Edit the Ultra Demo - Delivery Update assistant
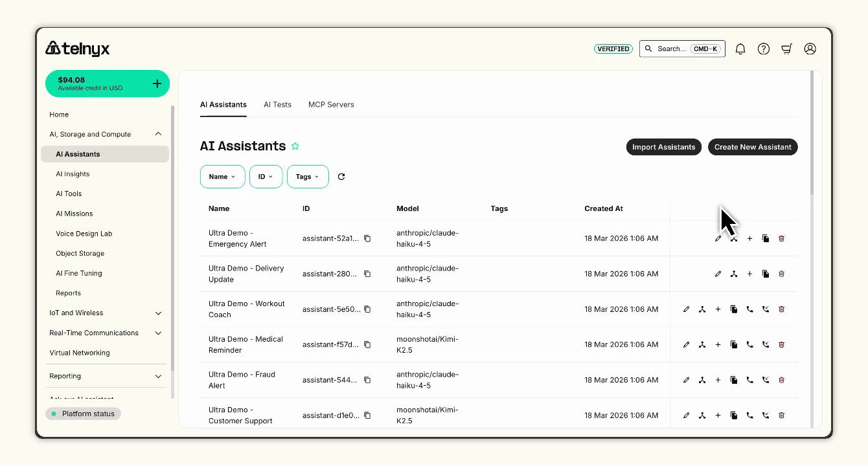 click(718, 274)
